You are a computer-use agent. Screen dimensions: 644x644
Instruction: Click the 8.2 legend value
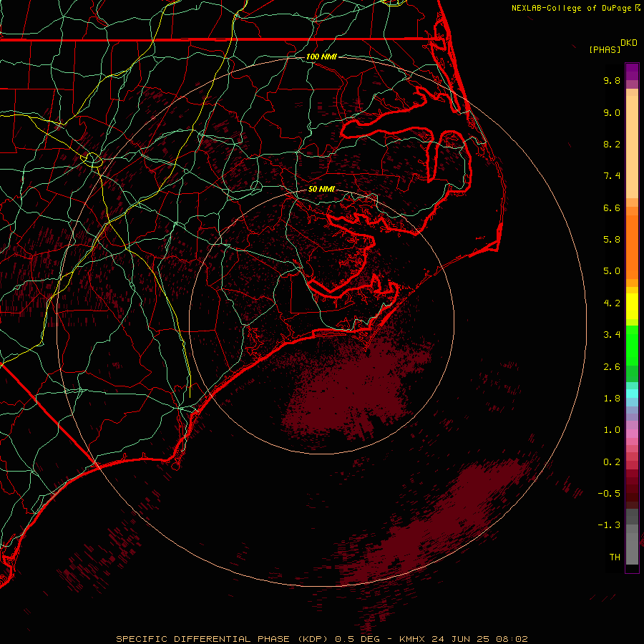coord(612,144)
